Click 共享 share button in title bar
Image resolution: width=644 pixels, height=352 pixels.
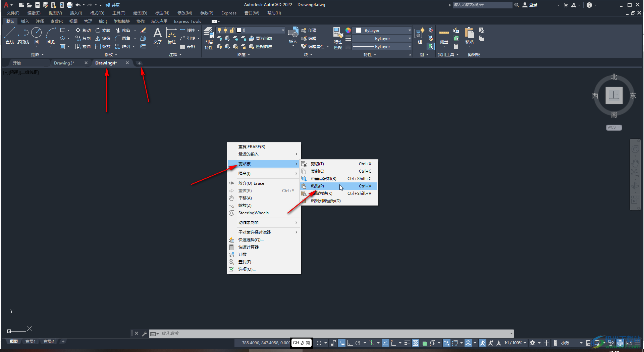click(112, 5)
